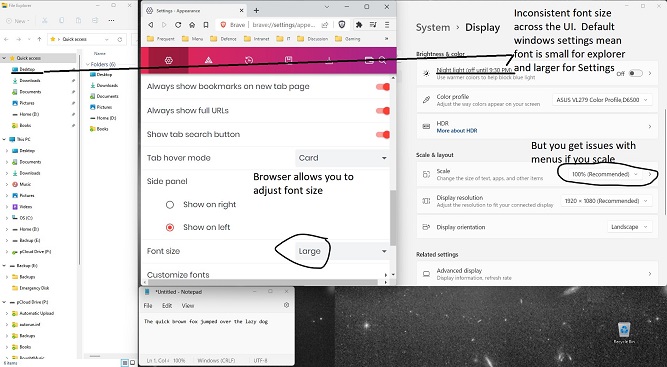Screen dimensions: 667x367
Task: Open the Tab hover mode Card dropdown
Action: pyautogui.click(x=342, y=158)
